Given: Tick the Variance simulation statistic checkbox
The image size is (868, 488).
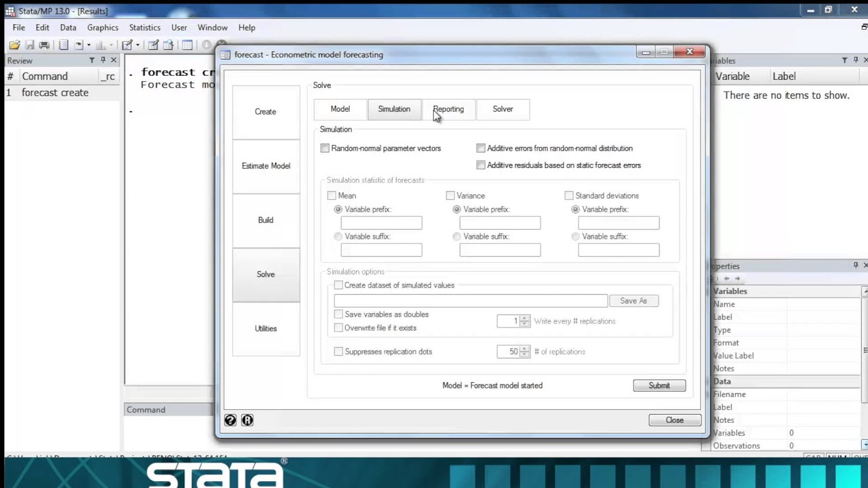Looking at the screenshot, I should (x=450, y=196).
